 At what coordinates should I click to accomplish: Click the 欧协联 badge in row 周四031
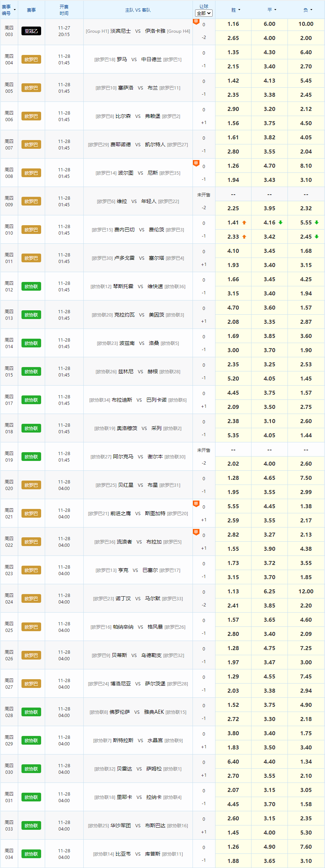(x=31, y=797)
